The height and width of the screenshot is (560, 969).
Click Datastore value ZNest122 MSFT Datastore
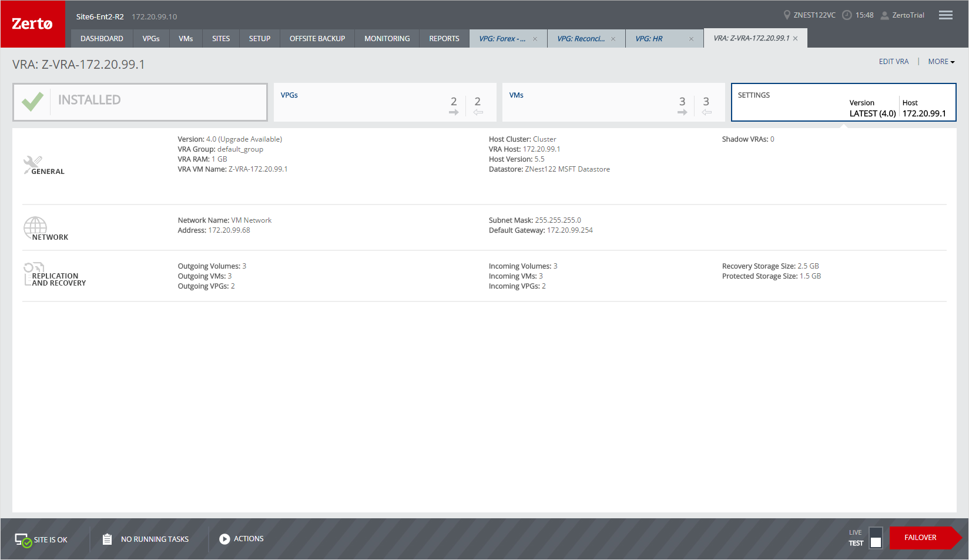(x=567, y=169)
